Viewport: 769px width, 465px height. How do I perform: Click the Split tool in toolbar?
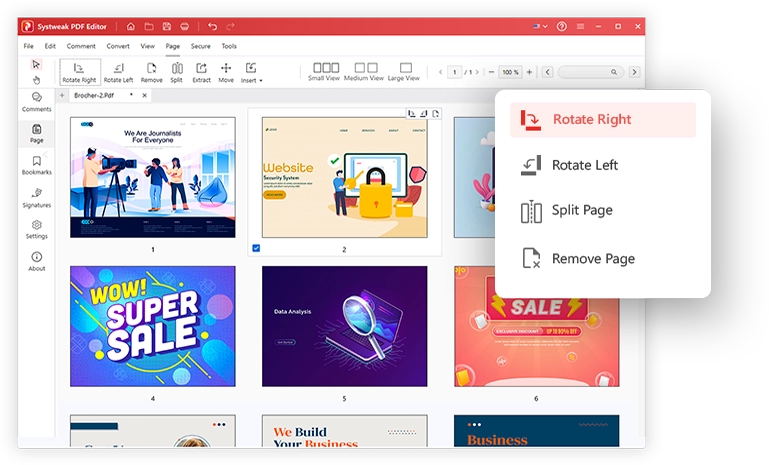click(x=176, y=71)
